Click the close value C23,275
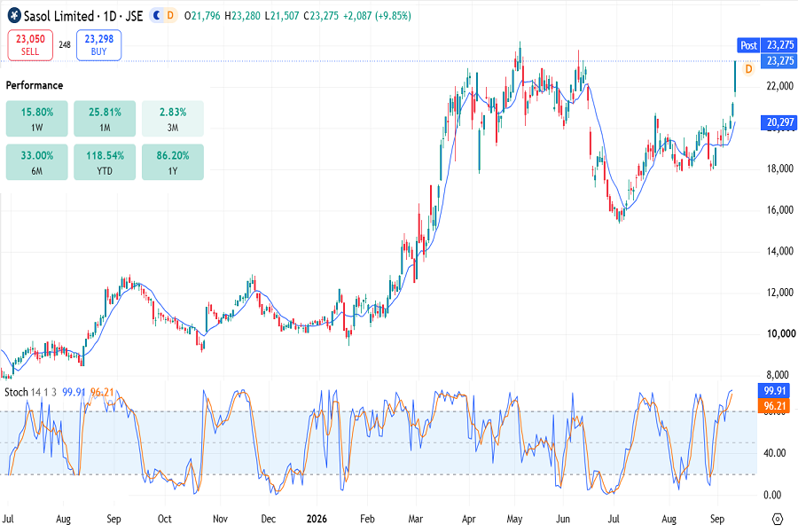 pos(321,16)
